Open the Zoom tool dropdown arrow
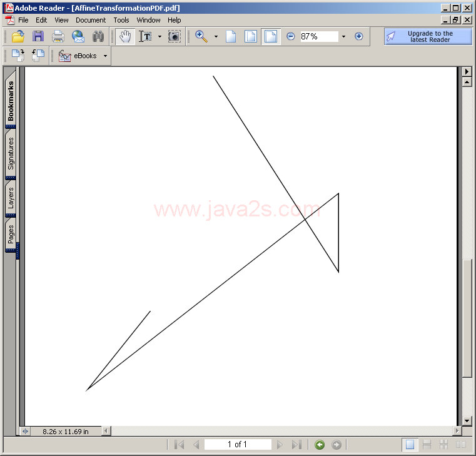Screen dimensions: 476x456 coord(216,36)
